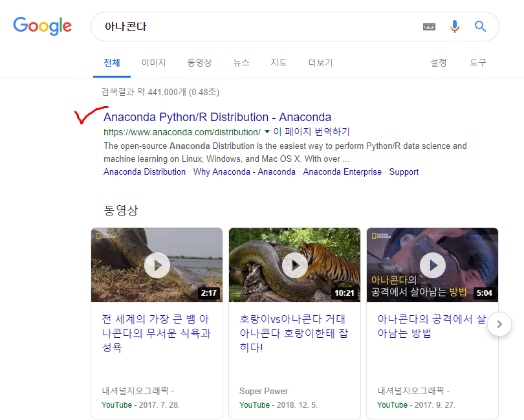Click result snippet starting The open-source Anaconda
The height and width of the screenshot is (420, 524).
point(285,153)
